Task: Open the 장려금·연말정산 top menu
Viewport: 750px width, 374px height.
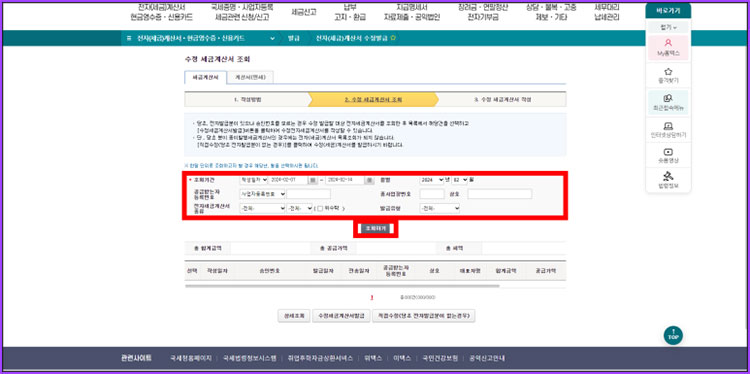Action: pyautogui.click(x=483, y=12)
